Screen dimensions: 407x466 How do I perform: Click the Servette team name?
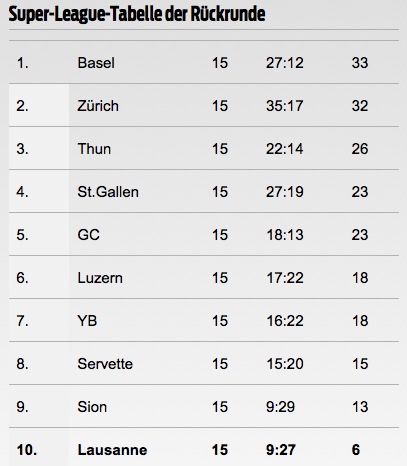tap(105, 364)
